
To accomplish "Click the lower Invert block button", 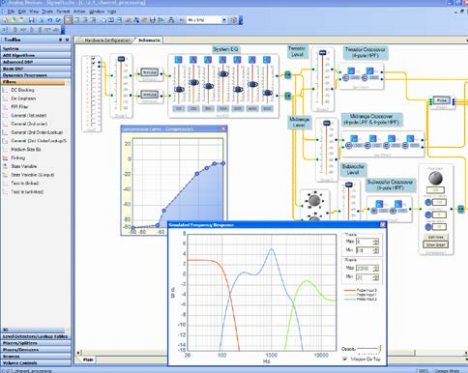I will click(x=150, y=95).
